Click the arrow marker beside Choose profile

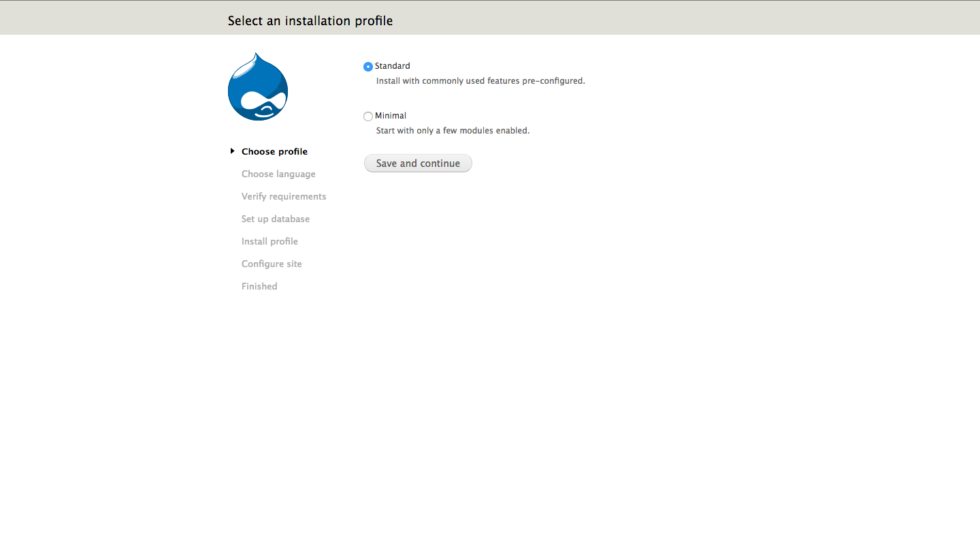[232, 151]
